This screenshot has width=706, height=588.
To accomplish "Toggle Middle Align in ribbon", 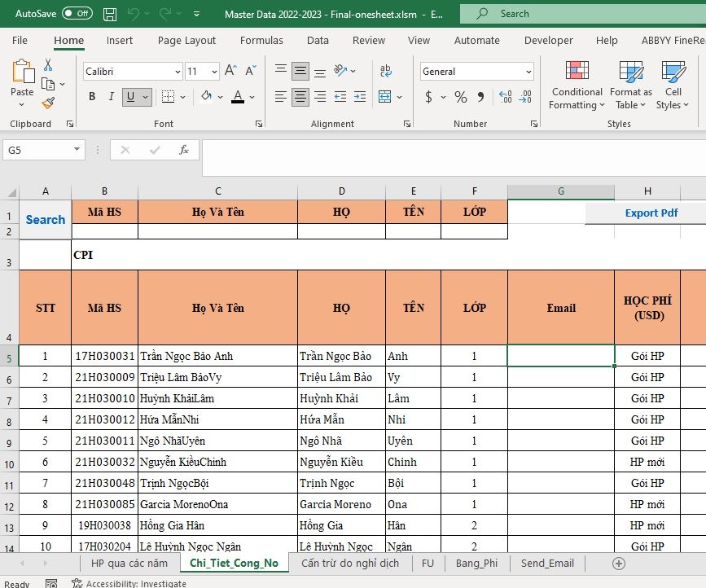I will pos(300,71).
